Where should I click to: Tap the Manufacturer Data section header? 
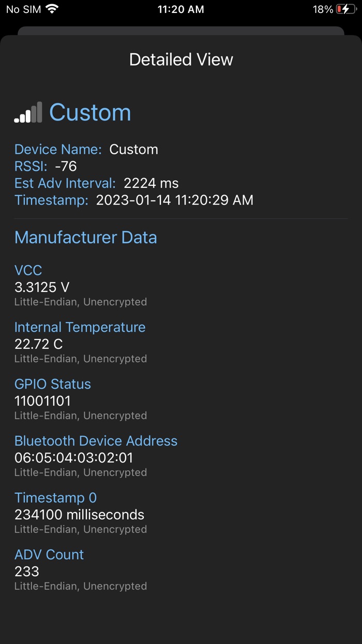(86, 238)
